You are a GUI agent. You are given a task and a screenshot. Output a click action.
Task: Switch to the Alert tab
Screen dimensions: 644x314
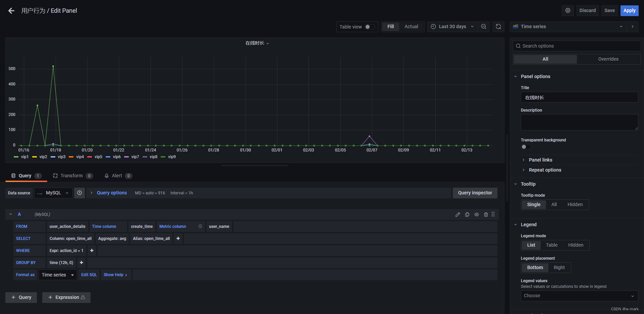tap(118, 176)
